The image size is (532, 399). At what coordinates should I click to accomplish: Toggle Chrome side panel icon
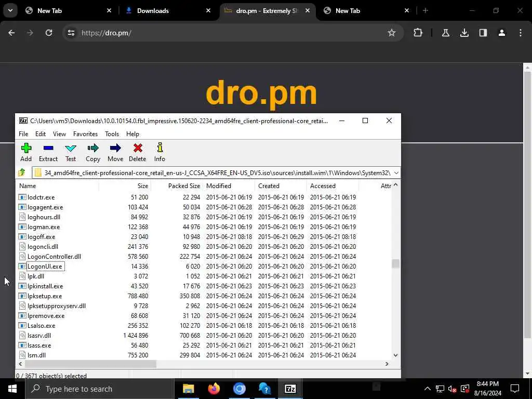pos(483,33)
